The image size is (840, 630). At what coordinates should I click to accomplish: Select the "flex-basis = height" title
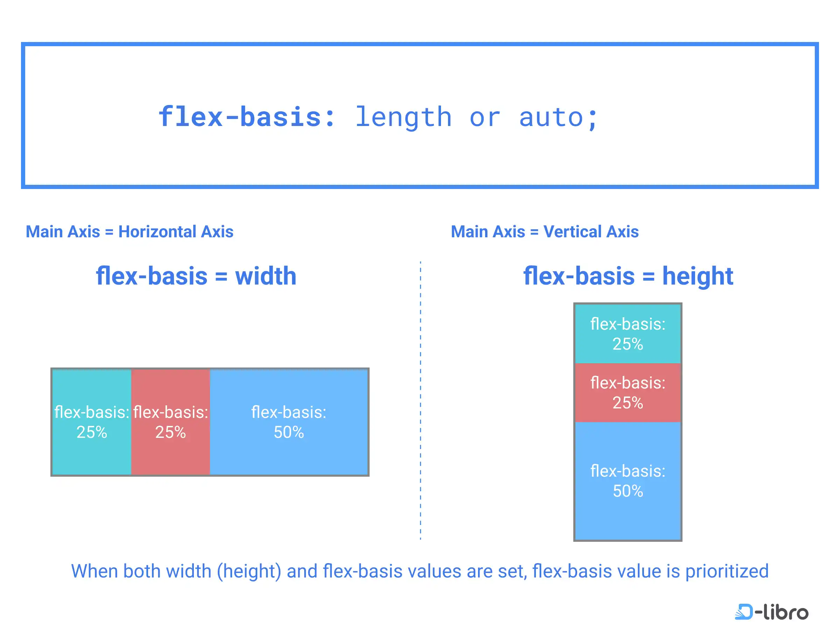coord(628,276)
